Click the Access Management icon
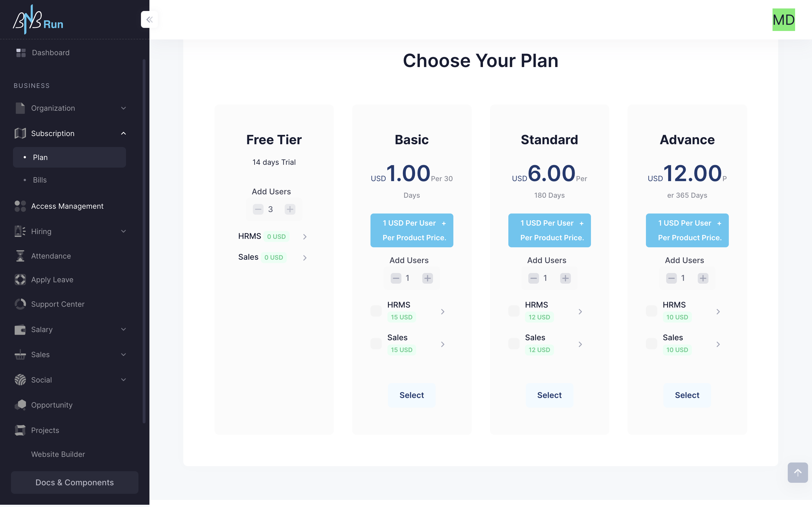The height and width of the screenshot is (507, 812). 21,206
